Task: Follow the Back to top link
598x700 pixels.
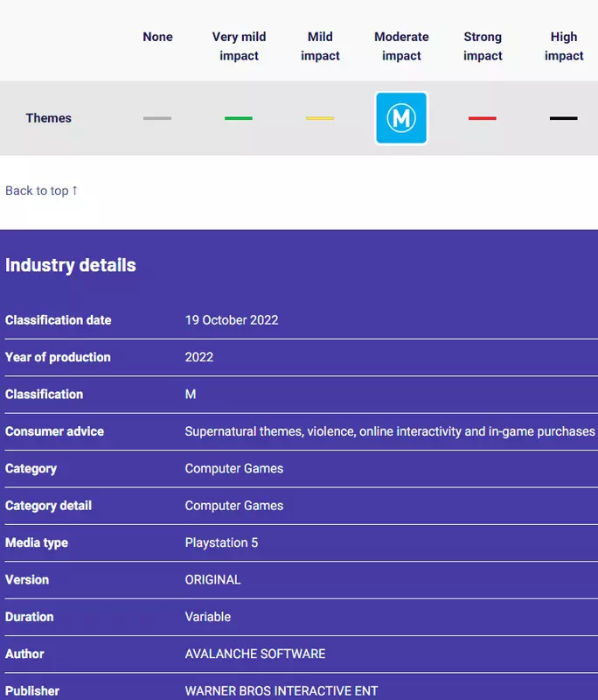Action: click(42, 191)
